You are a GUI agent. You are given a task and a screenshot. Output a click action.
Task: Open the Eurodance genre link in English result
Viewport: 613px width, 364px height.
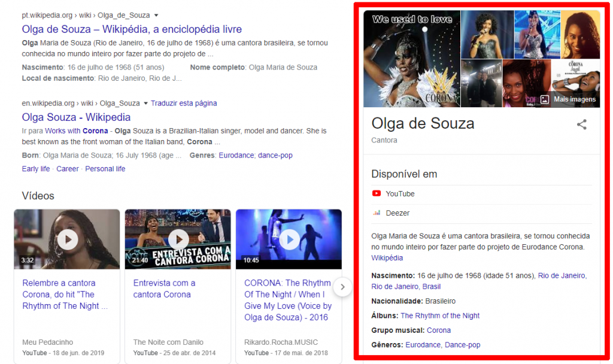236,155
